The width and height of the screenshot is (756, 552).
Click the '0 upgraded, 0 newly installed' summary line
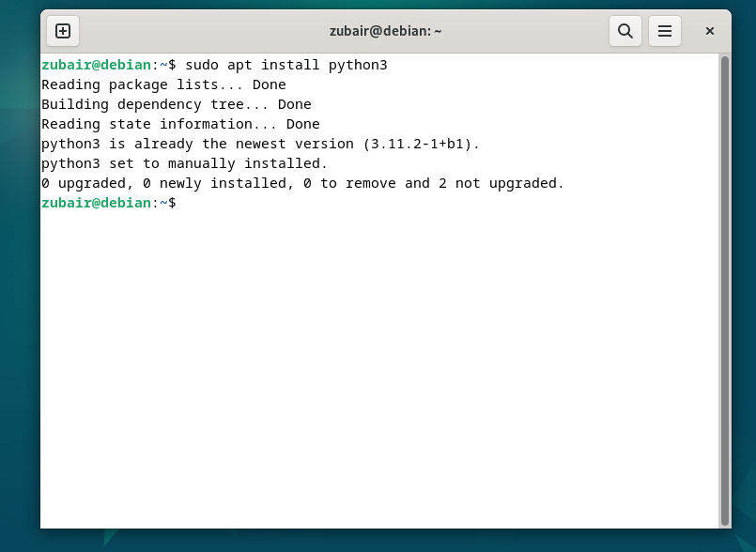coord(302,183)
